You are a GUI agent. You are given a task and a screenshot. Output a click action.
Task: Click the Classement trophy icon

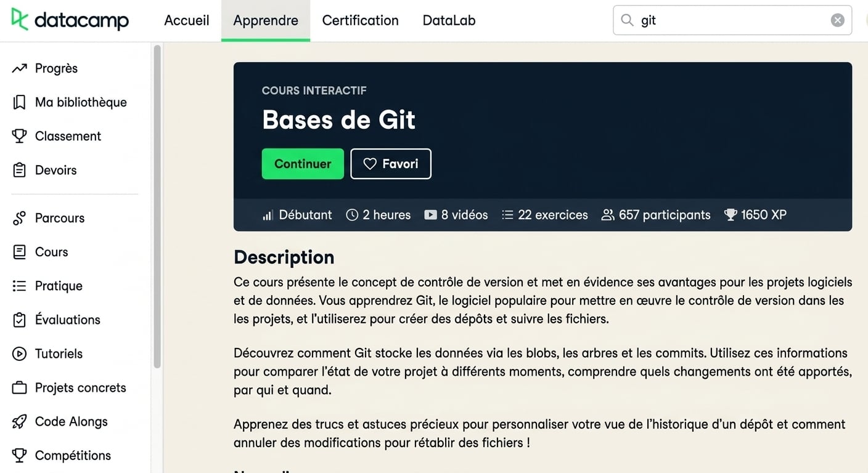20,136
